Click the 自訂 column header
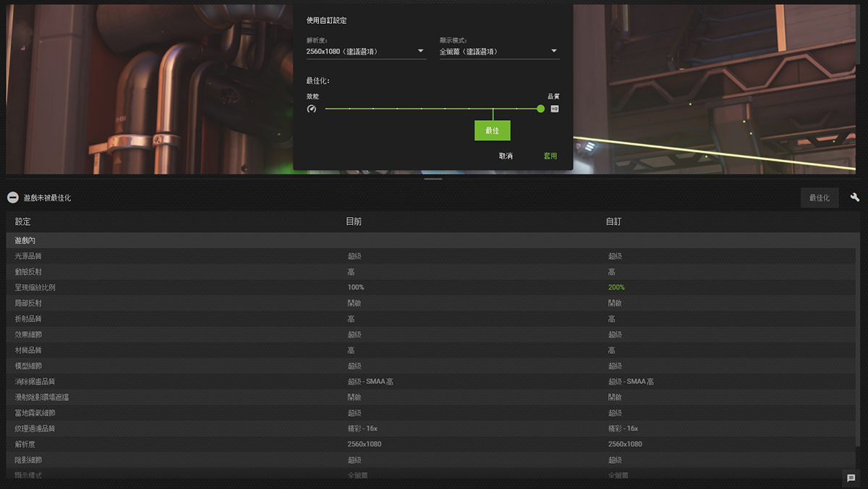Screen dimensions: 868x489 (613, 221)
